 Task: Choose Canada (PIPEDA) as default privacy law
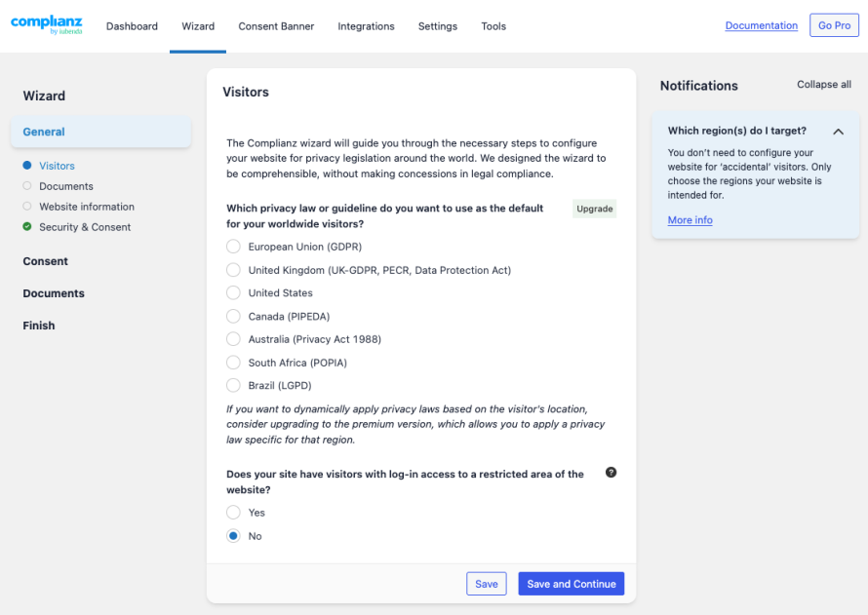click(233, 316)
